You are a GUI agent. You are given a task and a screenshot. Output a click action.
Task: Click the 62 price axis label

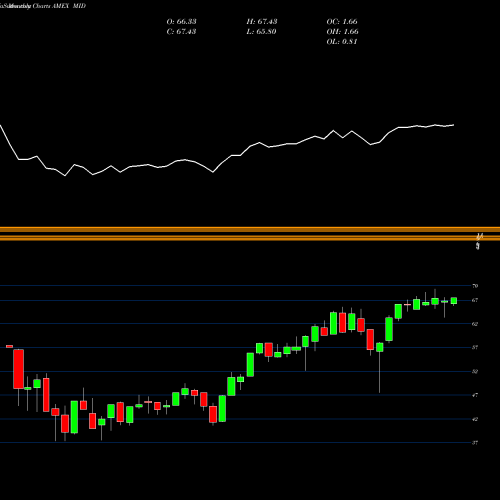[475, 324]
